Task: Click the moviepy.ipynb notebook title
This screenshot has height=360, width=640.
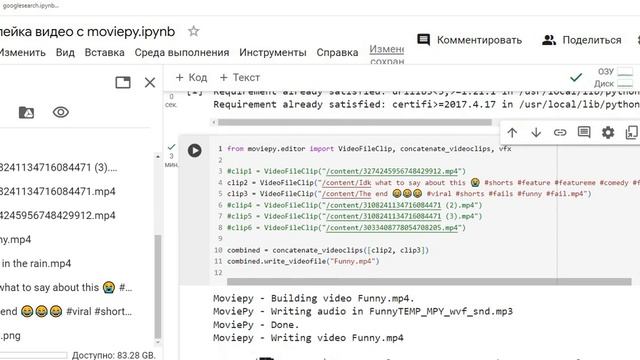Action: coord(87,31)
